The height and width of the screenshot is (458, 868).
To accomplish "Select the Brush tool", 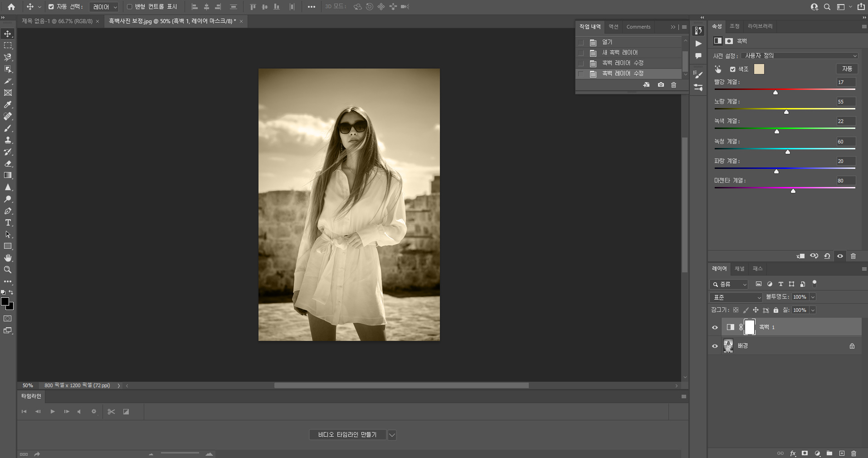I will (x=8, y=128).
